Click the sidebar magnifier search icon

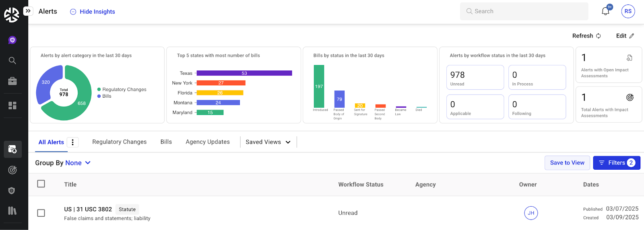(12, 61)
